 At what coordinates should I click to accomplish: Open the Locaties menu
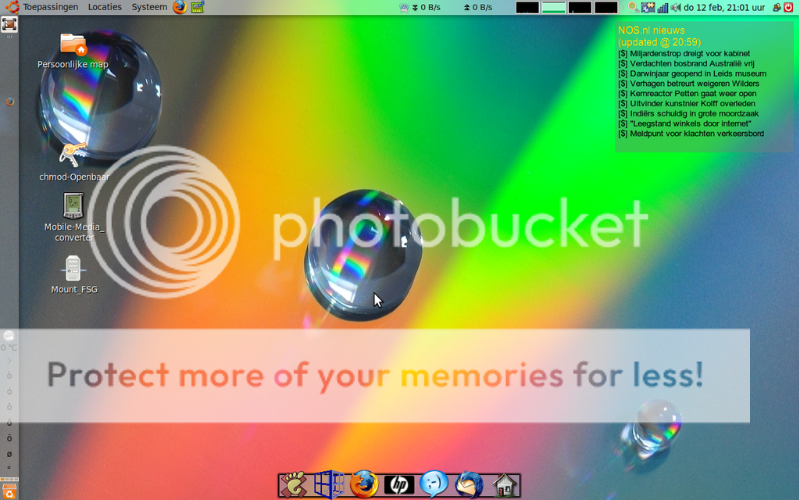click(x=104, y=7)
